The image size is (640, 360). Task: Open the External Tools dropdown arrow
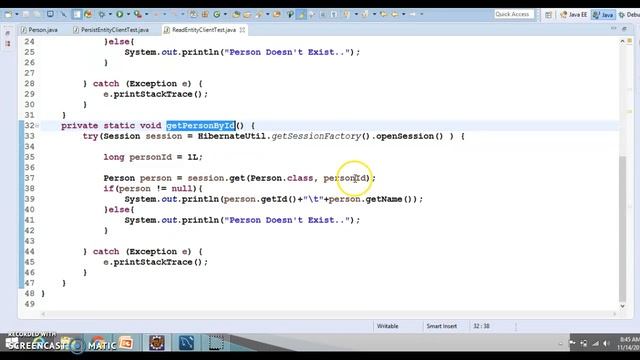(147, 14)
